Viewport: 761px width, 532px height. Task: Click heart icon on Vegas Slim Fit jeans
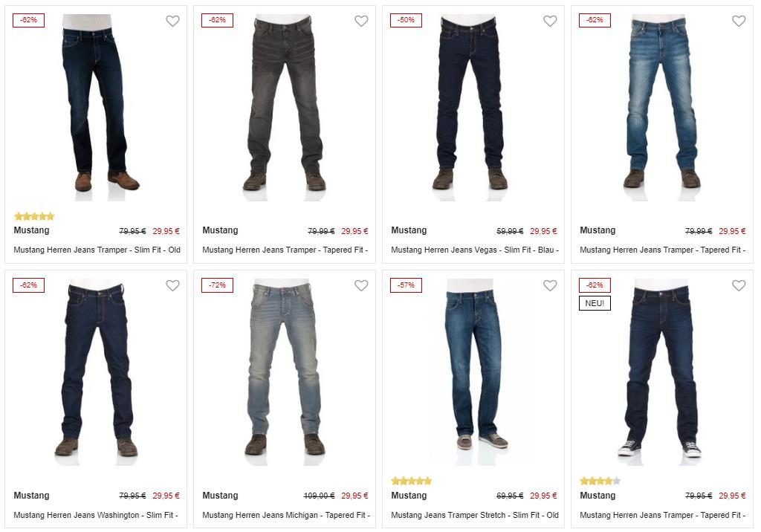550,21
